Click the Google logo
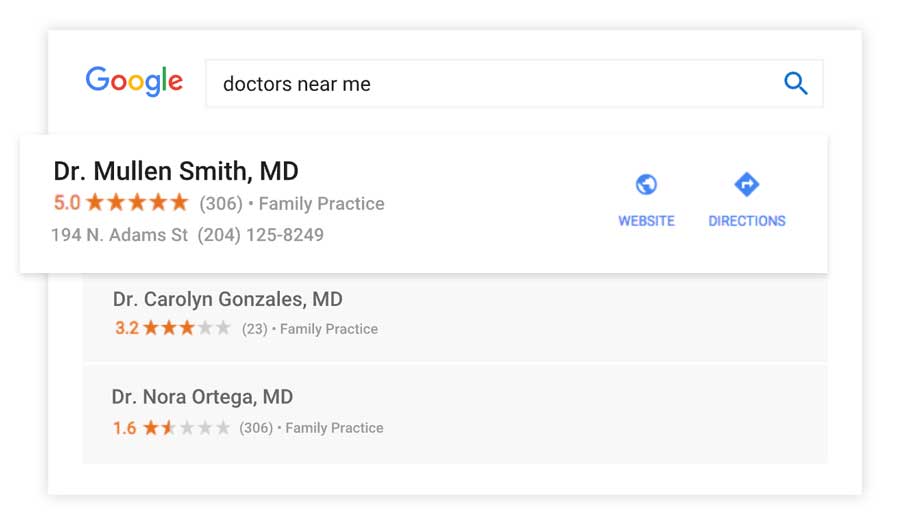The image size is (900, 529). (134, 81)
